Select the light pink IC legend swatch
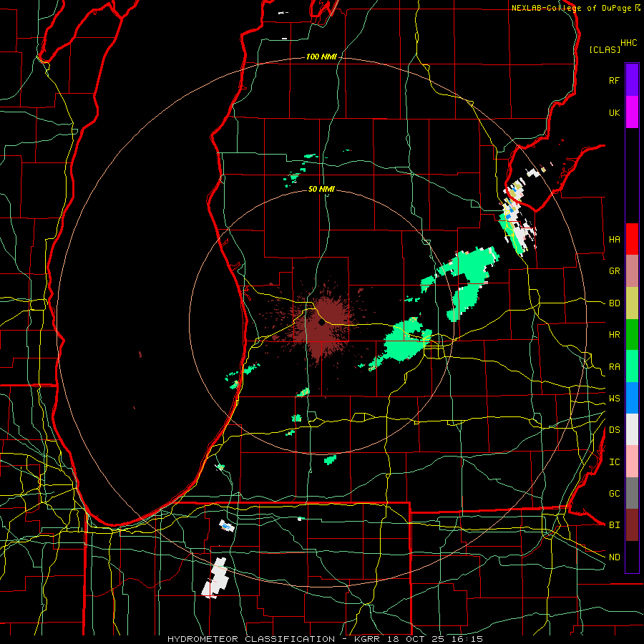Image resolution: width=644 pixels, height=644 pixels. 632,462
